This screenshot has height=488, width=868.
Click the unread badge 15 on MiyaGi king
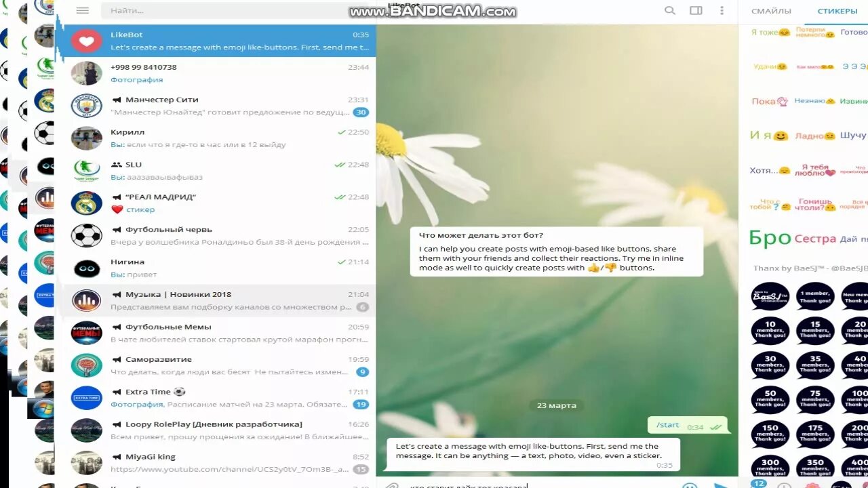tap(361, 469)
